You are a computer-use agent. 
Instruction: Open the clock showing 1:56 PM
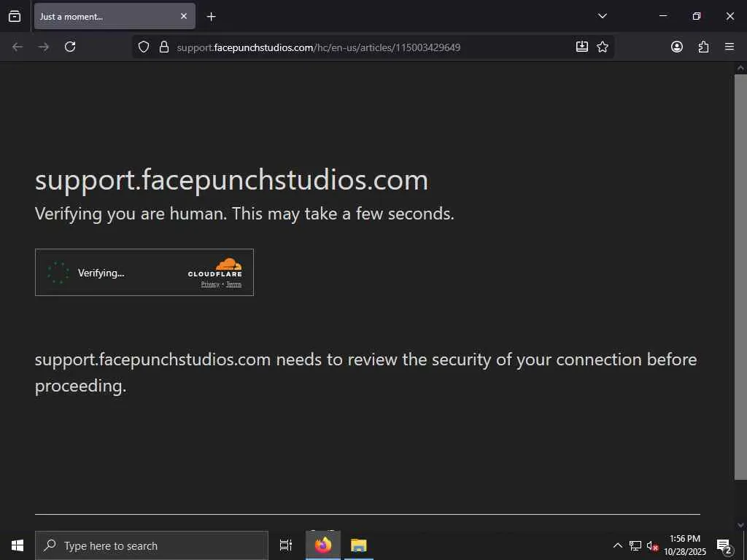tap(685, 545)
